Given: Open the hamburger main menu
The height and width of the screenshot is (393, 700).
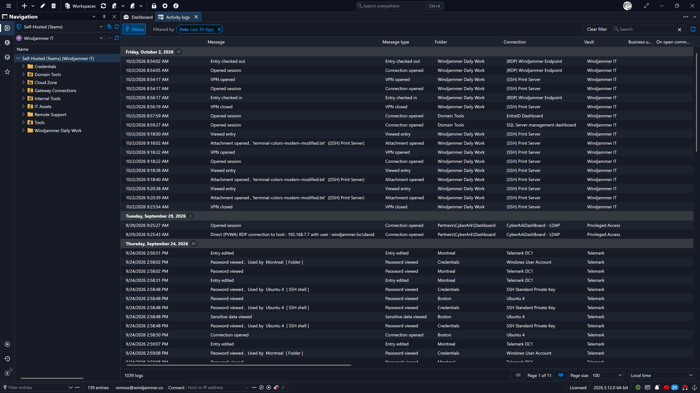Looking at the screenshot, I should 8,6.
